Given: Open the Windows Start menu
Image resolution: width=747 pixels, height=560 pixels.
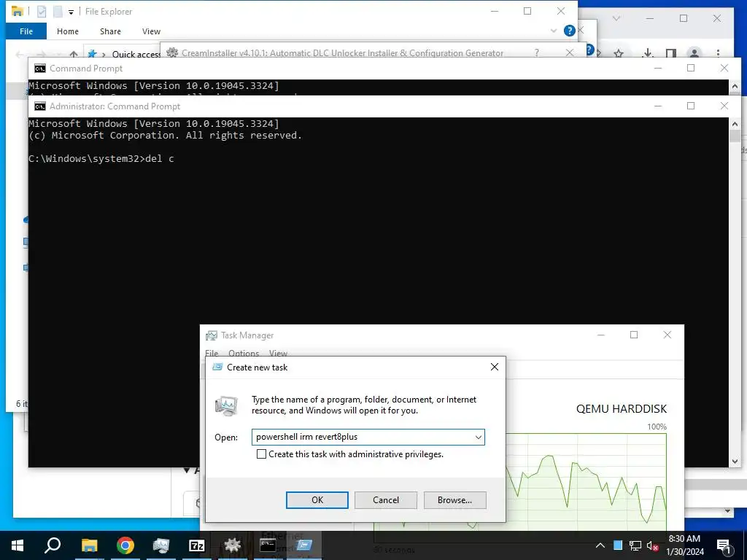Looking at the screenshot, I should click(x=18, y=545).
